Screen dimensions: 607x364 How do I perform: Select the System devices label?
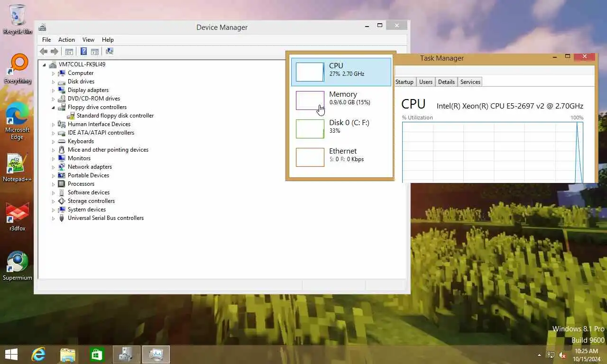pyautogui.click(x=87, y=209)
